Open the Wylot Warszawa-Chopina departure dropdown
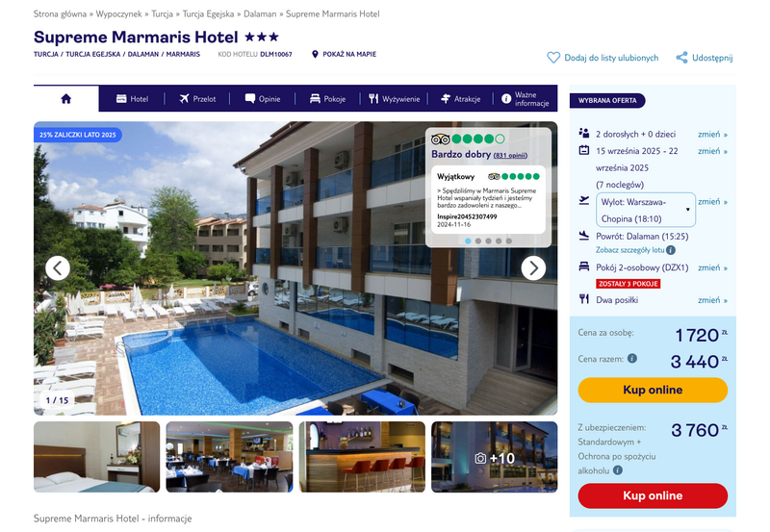Viewport: 770px width, 532px height. [x=645, y=210]
